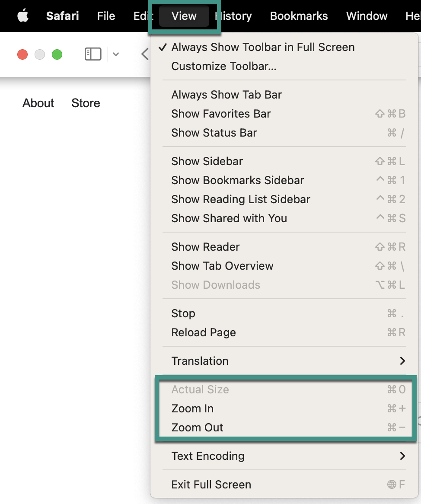Open the Apple menu
Screen dimensions: 421x504
tap(22, 16)
